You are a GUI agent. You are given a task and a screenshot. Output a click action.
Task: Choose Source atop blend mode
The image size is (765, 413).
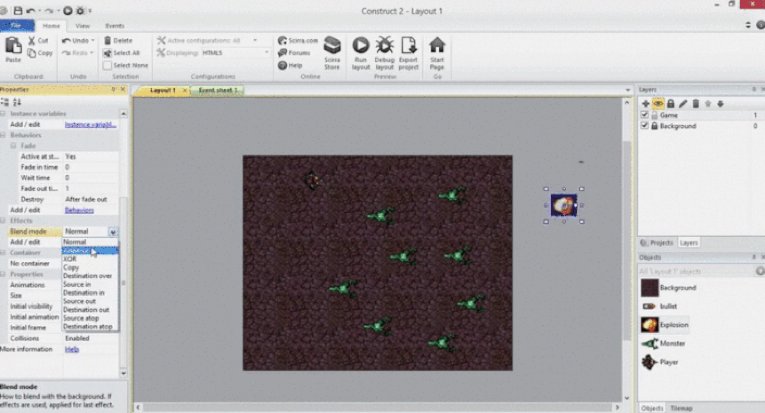[90, 318]
